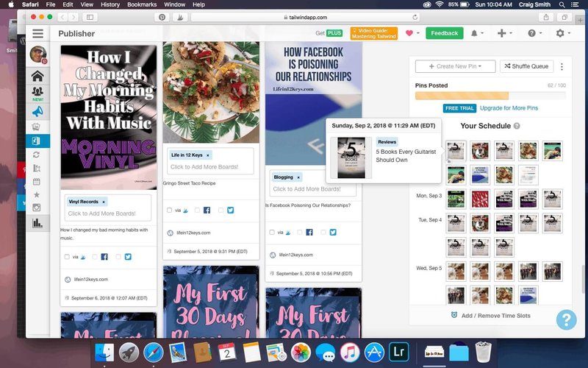Open the Safari File menu
The height and width of the screenshot is (368, 588).
tap(51, 4)
